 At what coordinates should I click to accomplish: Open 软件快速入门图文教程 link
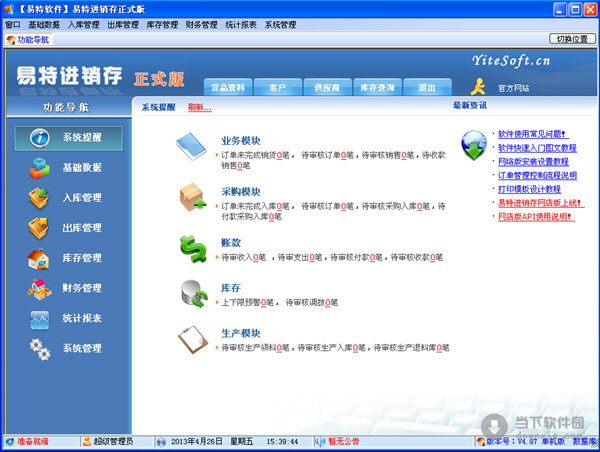coord(537,148)
